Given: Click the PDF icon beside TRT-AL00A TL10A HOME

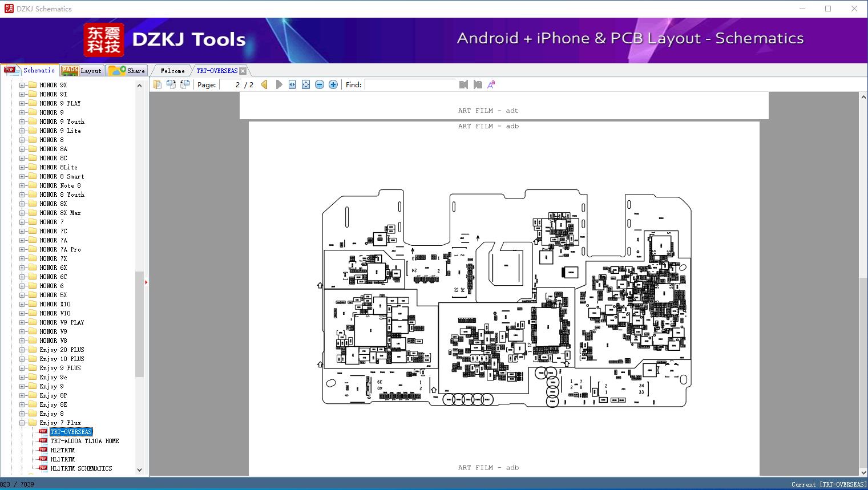Looking at the screenshot, I should tap(43, 441).
